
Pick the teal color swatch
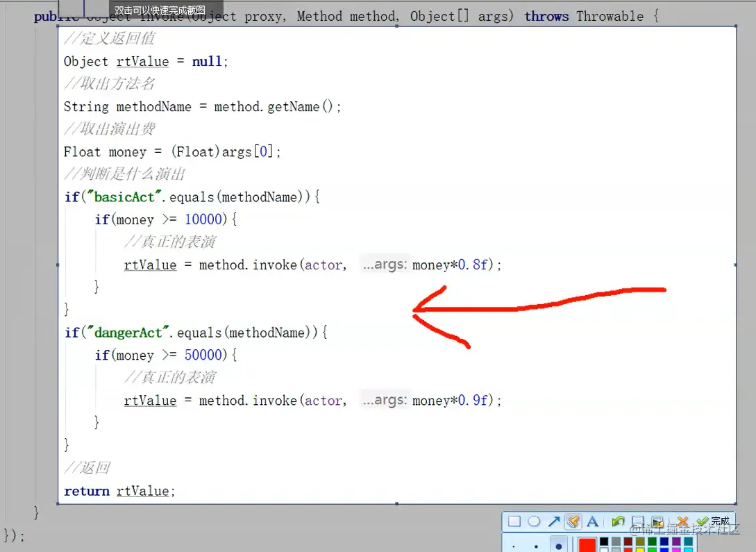tap(689, 542)
